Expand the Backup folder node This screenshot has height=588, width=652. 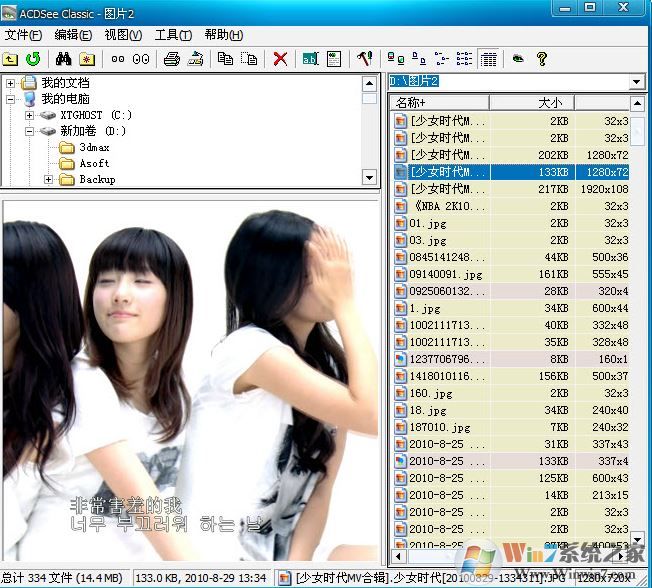pos(48,179)
